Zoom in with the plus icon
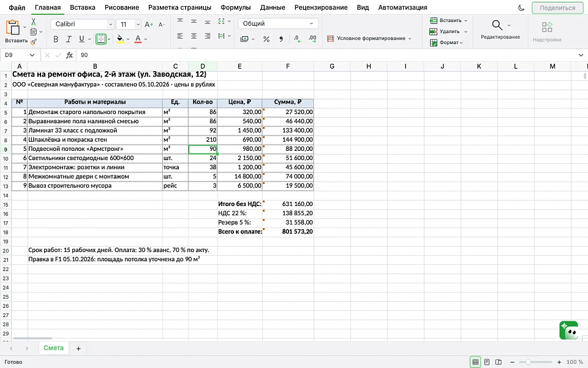Screen dimensions: 588x368 (559, 362)
